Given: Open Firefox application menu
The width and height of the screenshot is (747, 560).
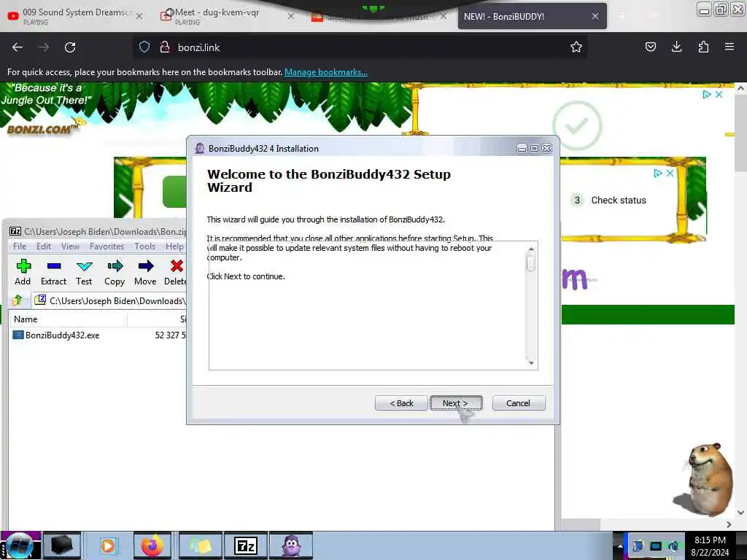Looking at the screenshot, I should [x=729, y=47].
